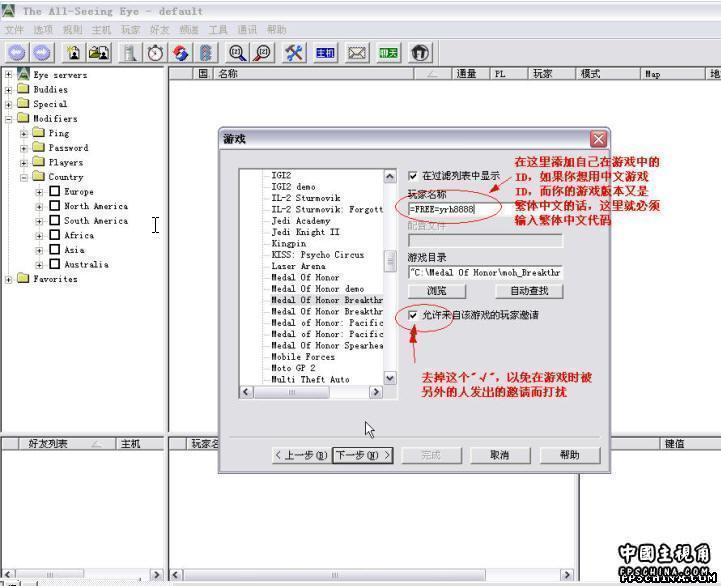The height and width of the screenshot is (586, 721).
Task: Click the Password folder icon
Action: (x=39, y=147)
